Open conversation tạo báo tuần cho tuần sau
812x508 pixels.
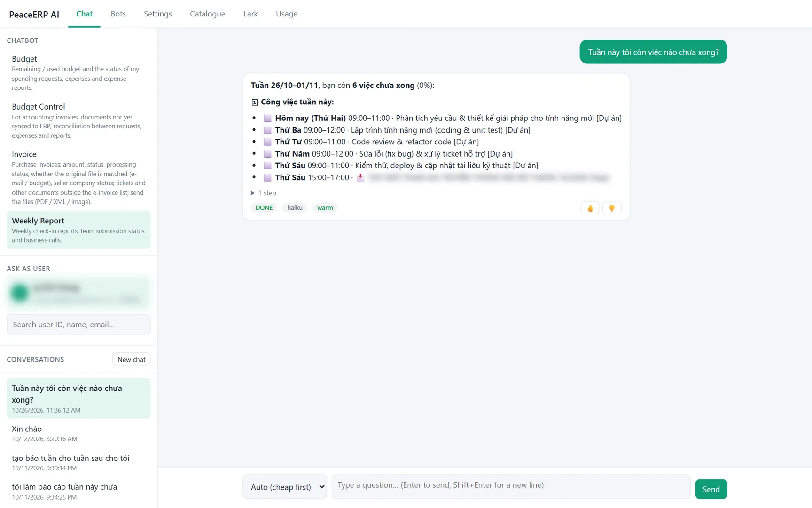pos(78,462)
